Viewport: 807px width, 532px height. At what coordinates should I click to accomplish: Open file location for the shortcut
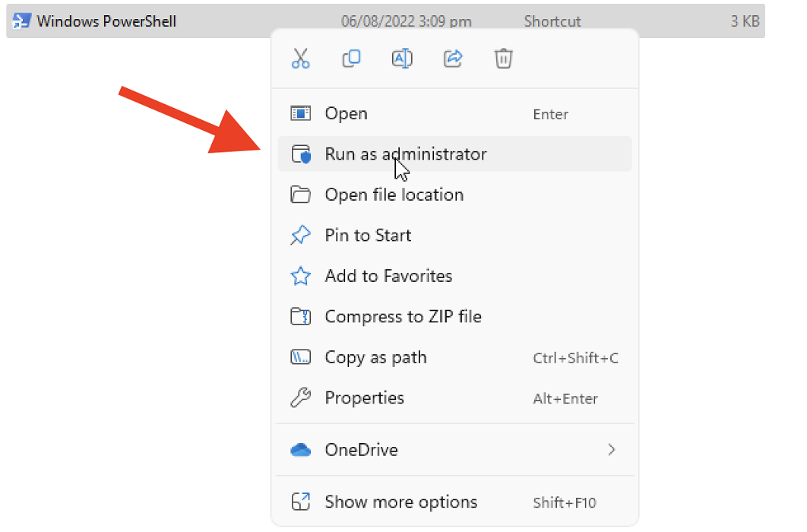tap(394, 195)
